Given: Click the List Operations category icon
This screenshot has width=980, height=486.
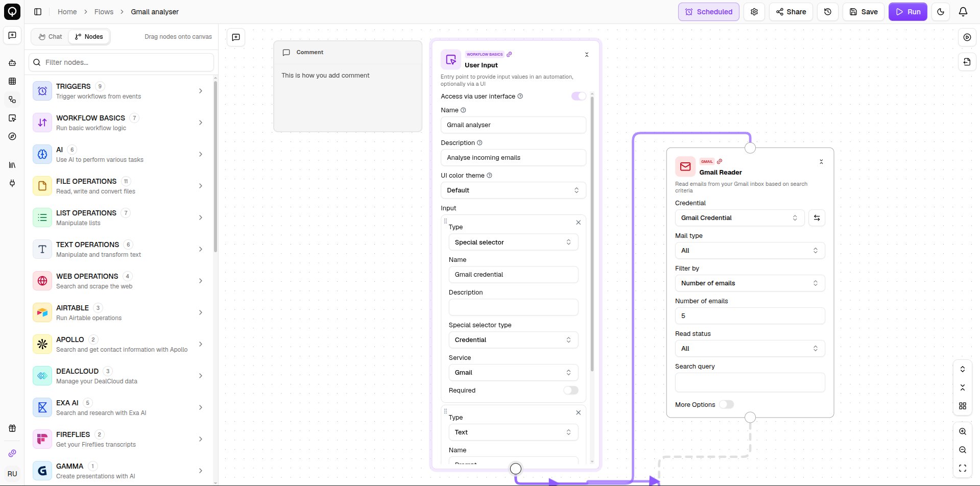Looking at the screenshot, I should click(x=42, y=217).
